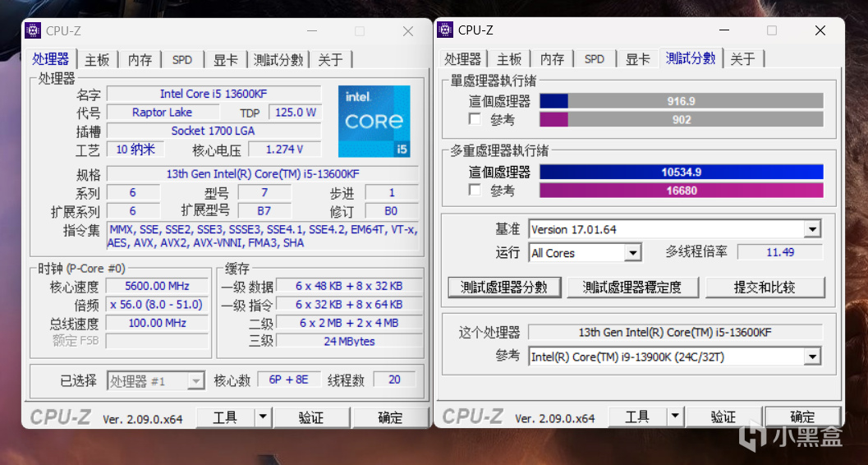Click 倍频 value x 56.0 (8.0 - 51.0)
This screenshot has width=868, height=465.
click(157, 305)
